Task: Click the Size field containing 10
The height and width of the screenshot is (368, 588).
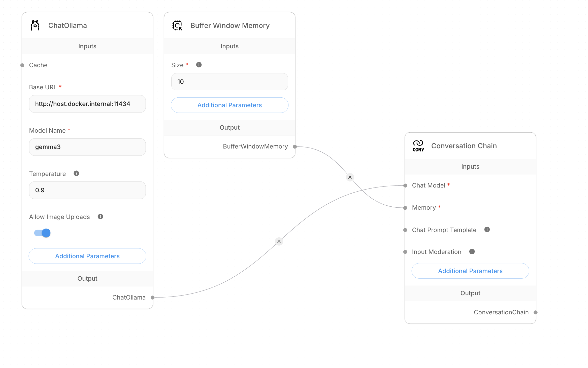Action: [229, 82]
